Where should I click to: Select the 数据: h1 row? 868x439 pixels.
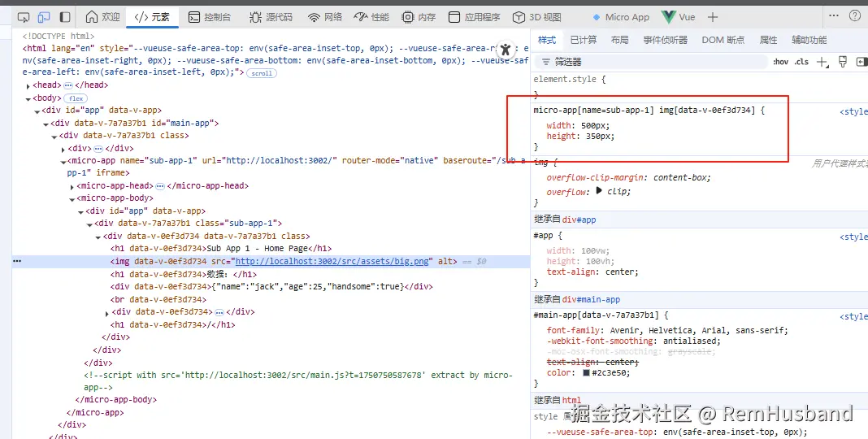[183, 274]
